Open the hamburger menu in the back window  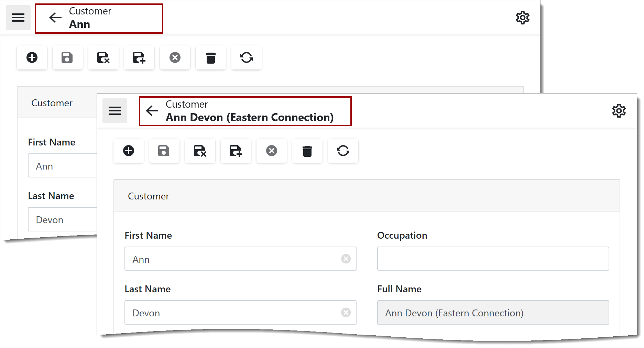18,18
